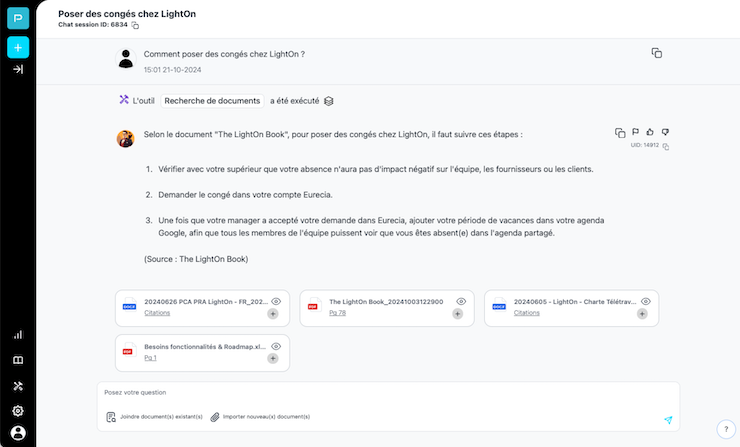Expand the sidebar with the arrow icon
Screen dimensions: 740x447
(x=18, y=69)
